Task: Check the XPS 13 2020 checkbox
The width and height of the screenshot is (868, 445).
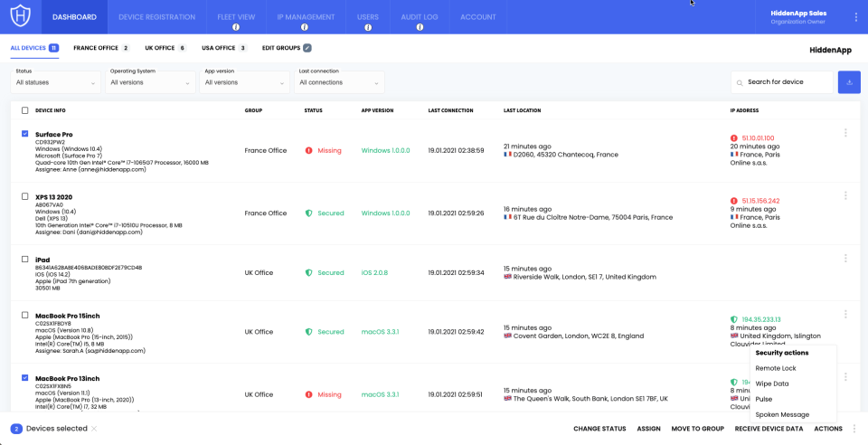Action: (x=25, y=196)
